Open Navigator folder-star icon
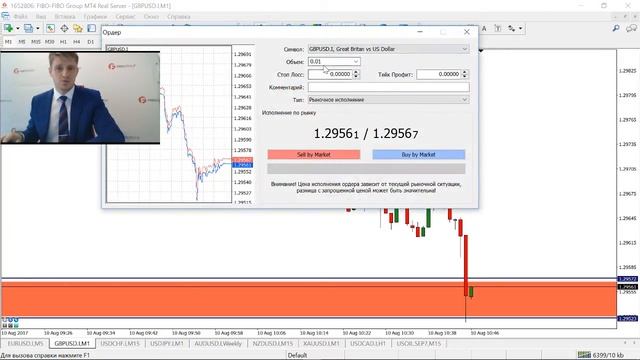This screenshot has height=360, width=640. pos(78,28)
